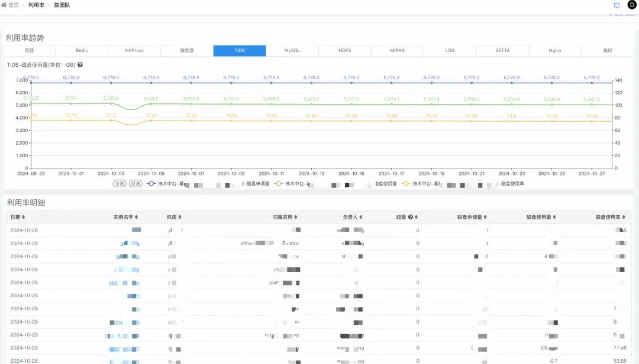Click the 反选 legend button

pos(135,184)
